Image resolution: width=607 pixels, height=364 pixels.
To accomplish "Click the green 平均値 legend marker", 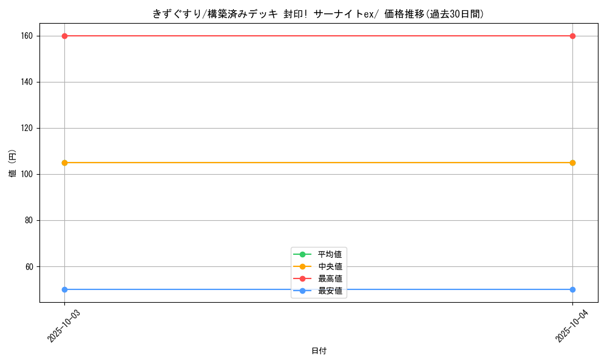I will (302, 254).
